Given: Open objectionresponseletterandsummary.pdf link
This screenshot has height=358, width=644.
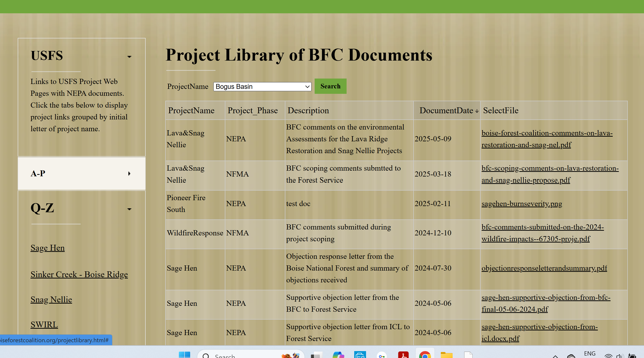Looking at the screenshot, I should [x=544, y=268].
